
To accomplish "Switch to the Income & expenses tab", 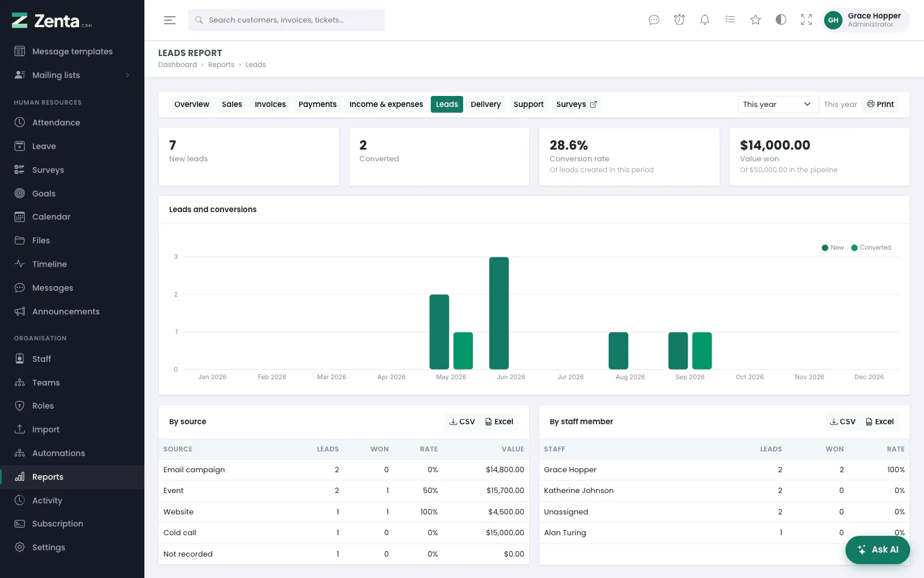I will 386,104.
